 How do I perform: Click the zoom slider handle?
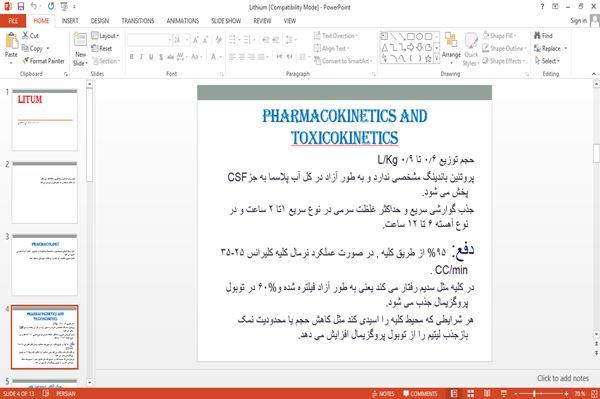(x=535, y=394)
